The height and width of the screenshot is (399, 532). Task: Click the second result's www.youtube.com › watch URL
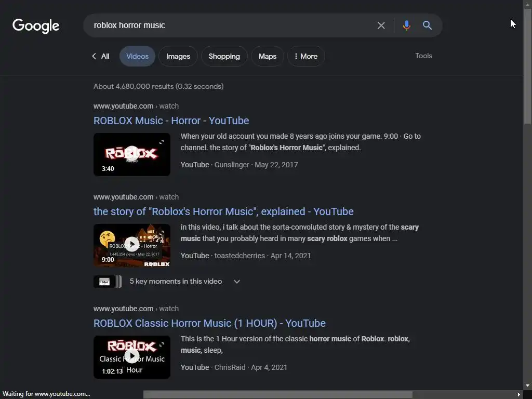pyautogui.click(x=136, y=197)
